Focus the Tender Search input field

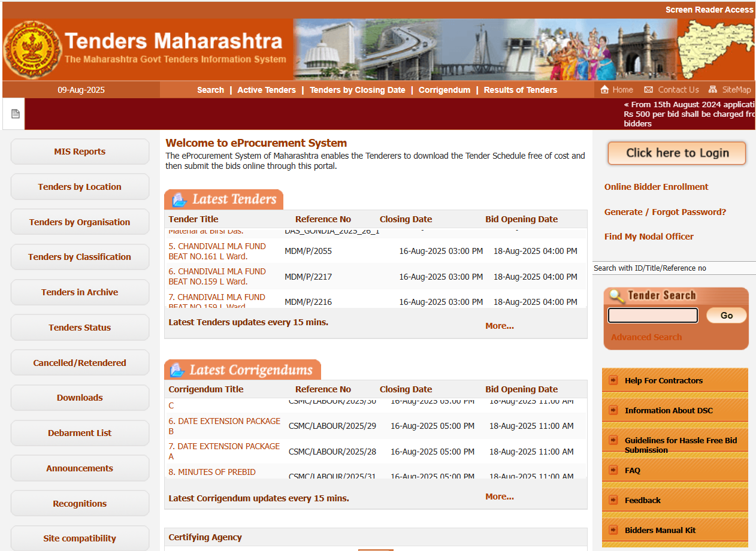(653, 316)
